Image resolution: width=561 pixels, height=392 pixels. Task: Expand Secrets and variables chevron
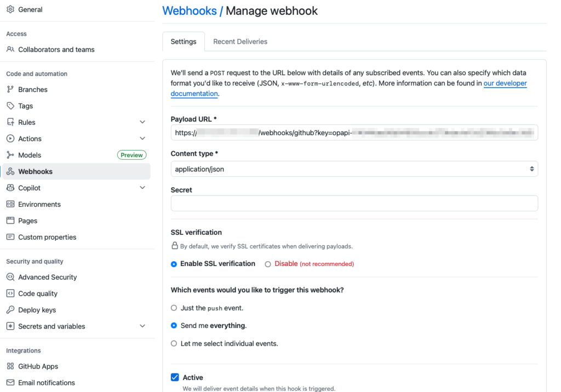[142, 326]
